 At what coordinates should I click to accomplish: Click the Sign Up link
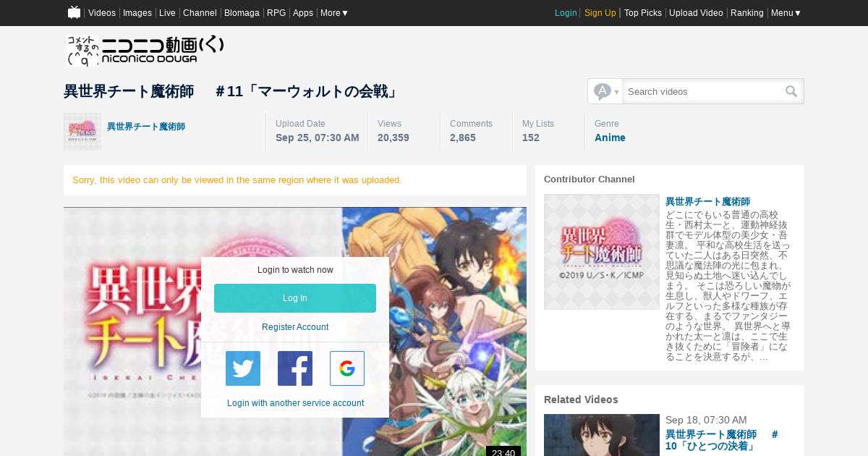coord(600,13)
